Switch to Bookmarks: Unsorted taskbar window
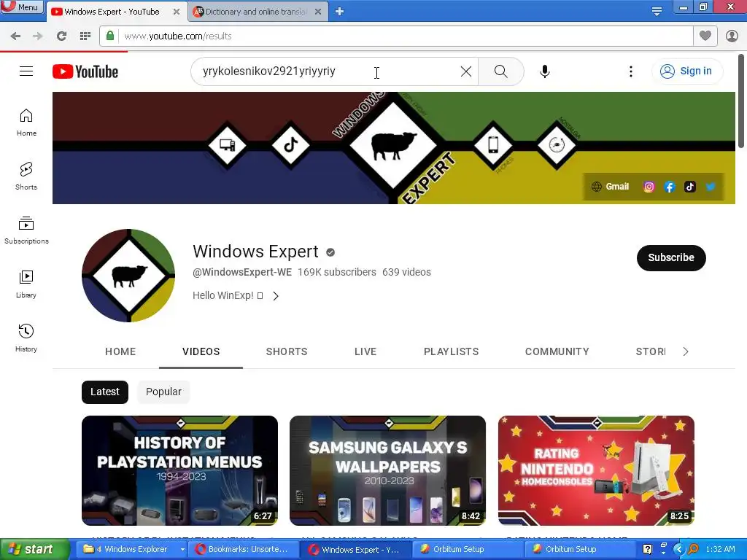 [x=243, y=549]
